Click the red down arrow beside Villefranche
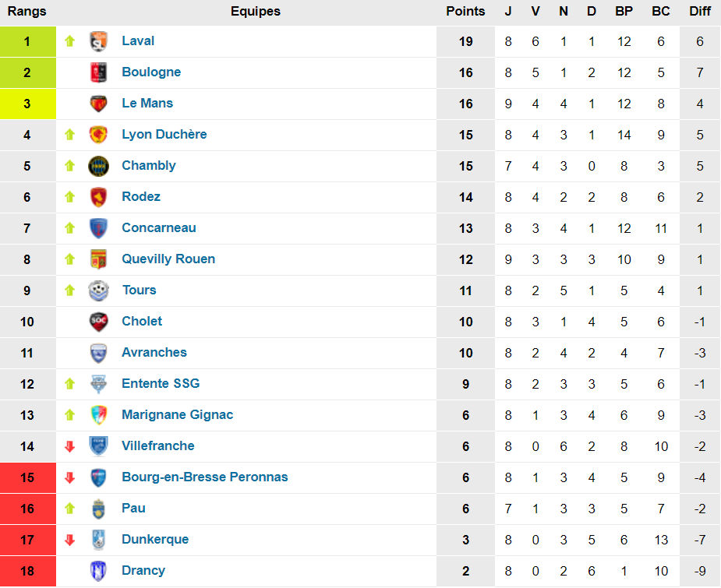This screenshot has height=588, width=721. [x=69, y=446]
